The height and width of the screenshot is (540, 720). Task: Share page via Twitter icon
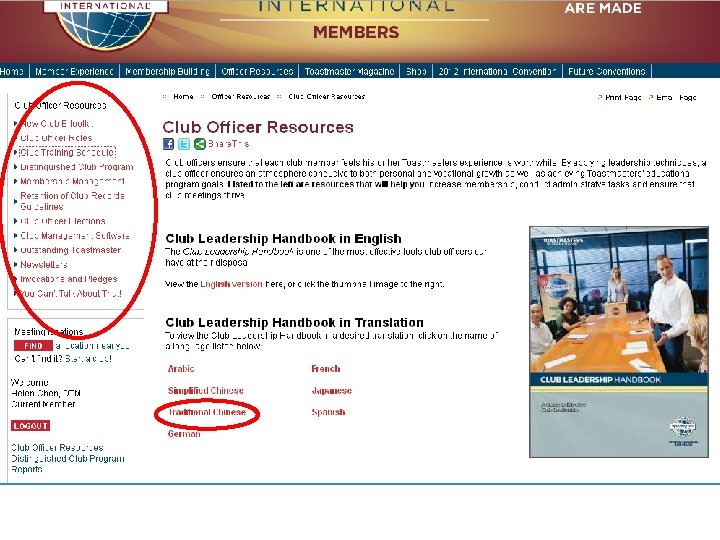184,144
